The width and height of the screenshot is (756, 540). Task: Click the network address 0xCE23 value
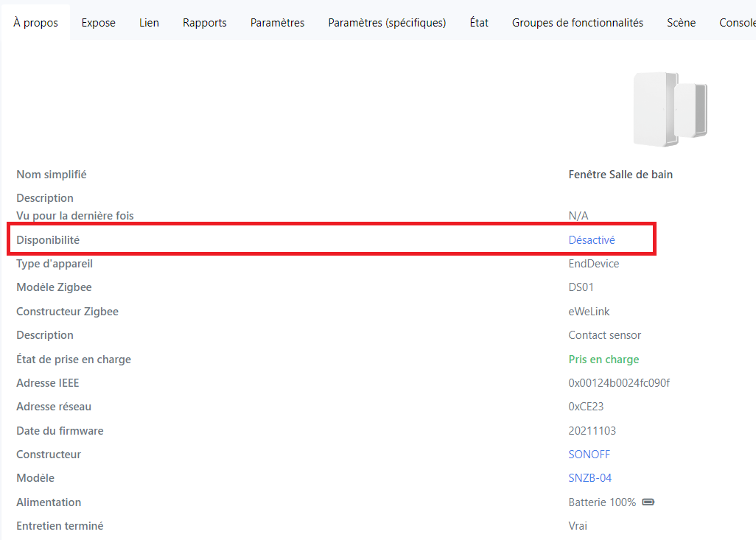tap(586, 407)
